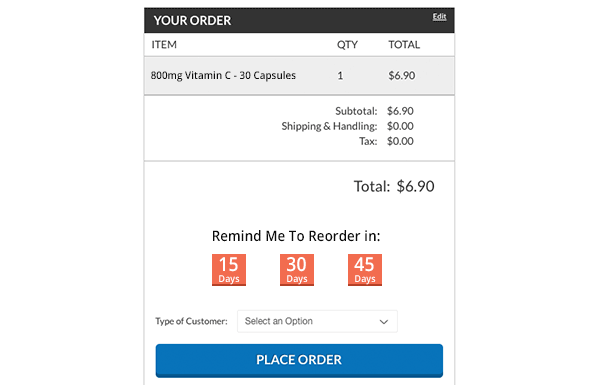Click the YOUR ORDER heading
Screen dimensions: 600x385
tap(192, 20)
